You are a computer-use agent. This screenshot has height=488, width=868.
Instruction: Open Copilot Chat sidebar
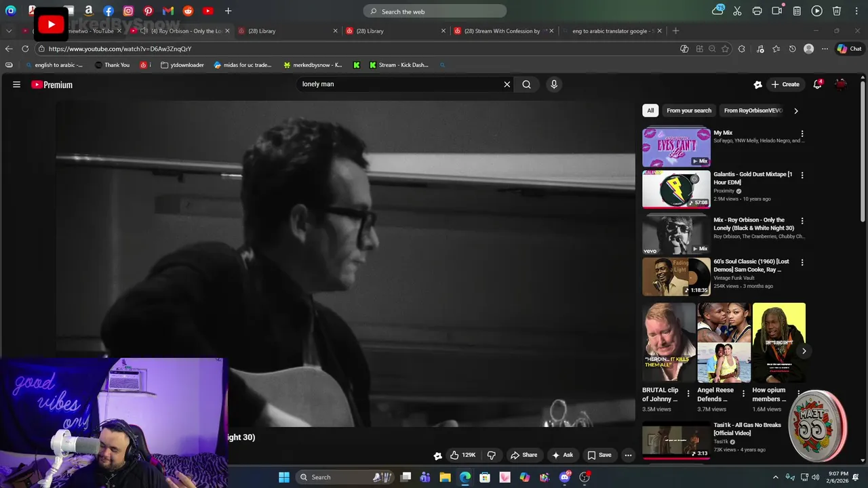[x=849, y=49]
